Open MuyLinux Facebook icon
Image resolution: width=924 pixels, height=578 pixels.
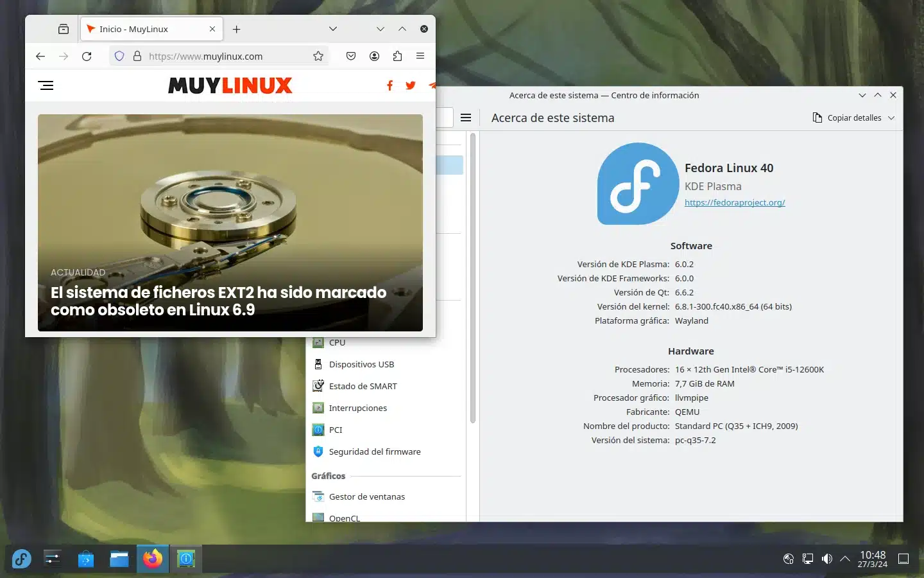click(389, 85)
